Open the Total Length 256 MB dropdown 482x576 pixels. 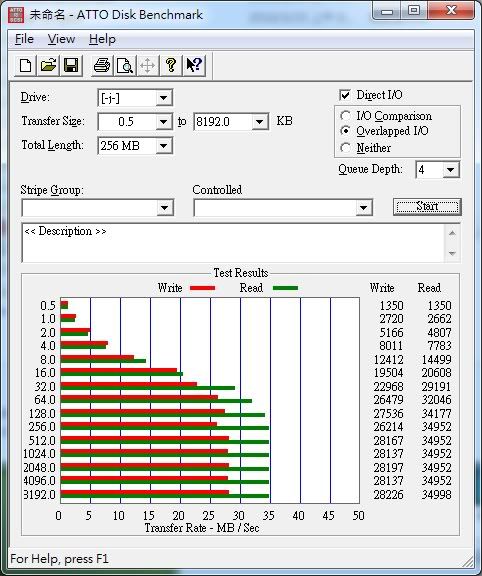tap(163, 146)
